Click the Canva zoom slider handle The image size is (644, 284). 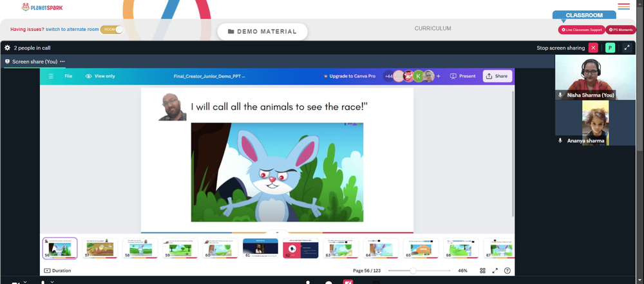click(413, 270)
